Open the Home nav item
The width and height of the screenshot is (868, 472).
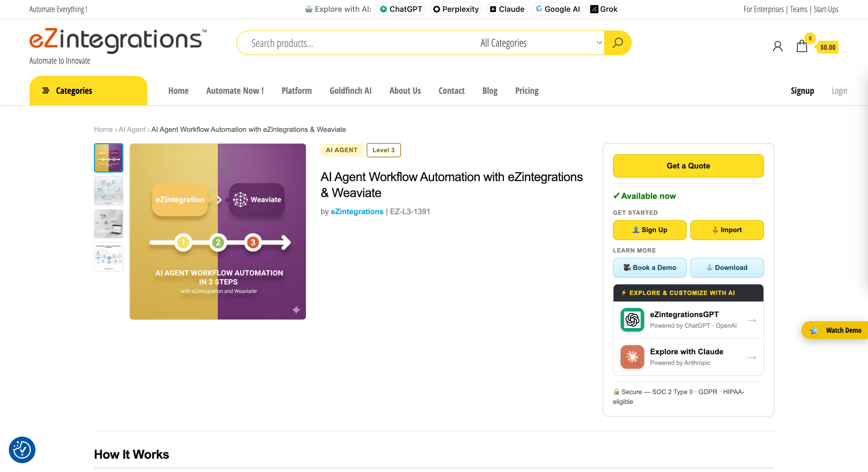click(x=178, y=91)
